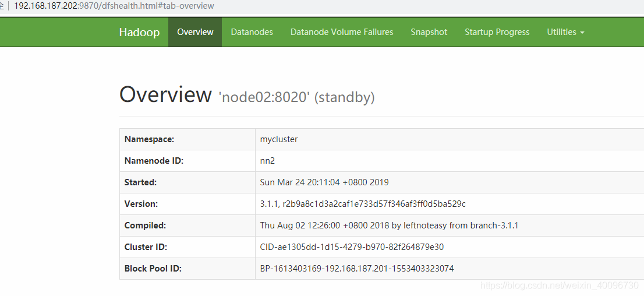Open Datanode Volume Failures tab

(342, 32)
